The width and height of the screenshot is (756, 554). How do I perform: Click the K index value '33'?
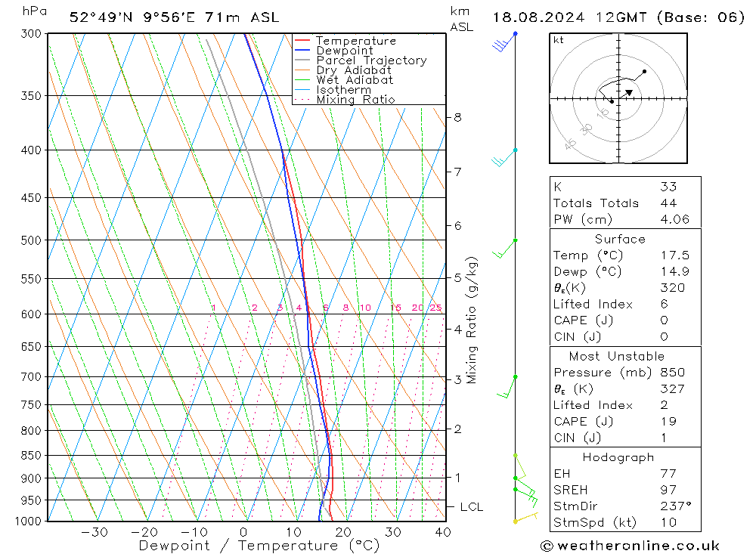[669, 187]
